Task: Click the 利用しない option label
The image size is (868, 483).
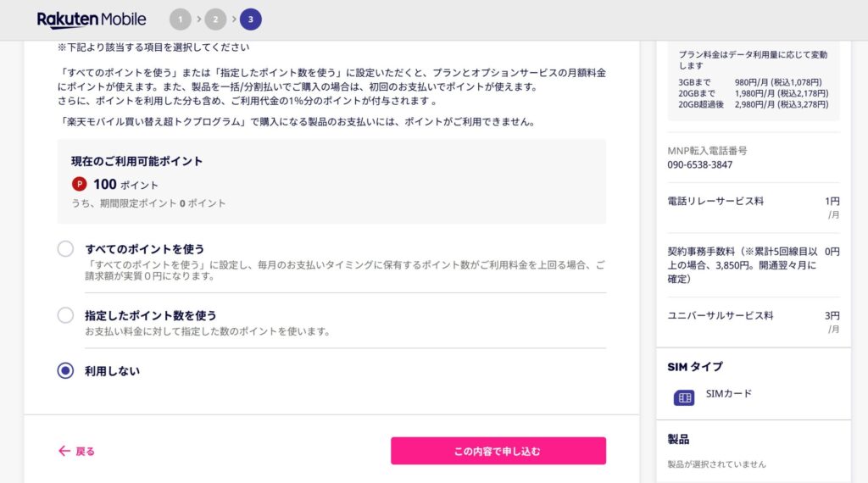Action: pyautogui.click(x=113, y=371)
